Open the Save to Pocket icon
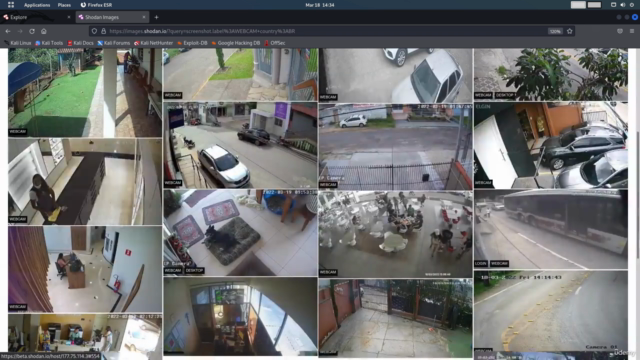The width and height of the screenshot is (640, 360). pos(620,31)
